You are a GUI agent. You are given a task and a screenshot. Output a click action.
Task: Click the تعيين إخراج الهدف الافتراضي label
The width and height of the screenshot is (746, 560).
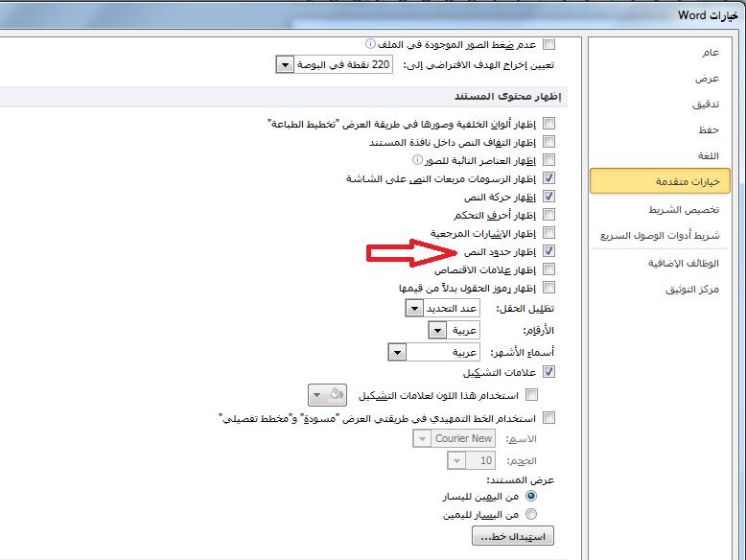[478, 65]
